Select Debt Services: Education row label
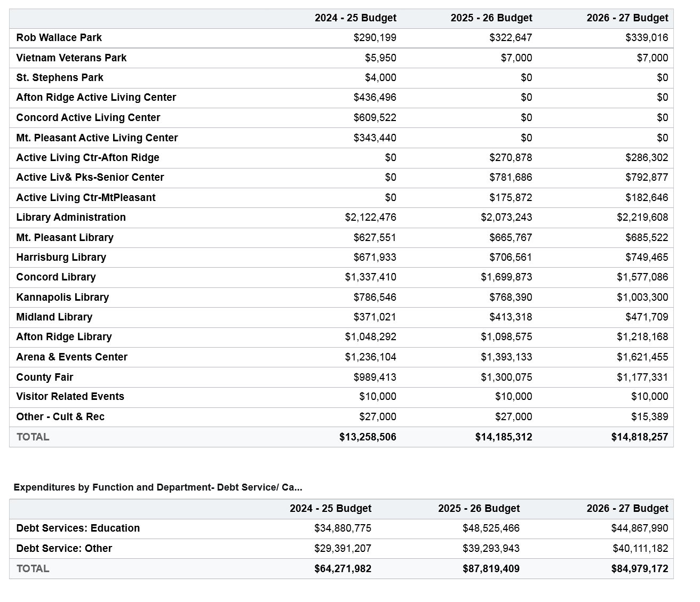The image size is (700, 602). coord(78,528)
